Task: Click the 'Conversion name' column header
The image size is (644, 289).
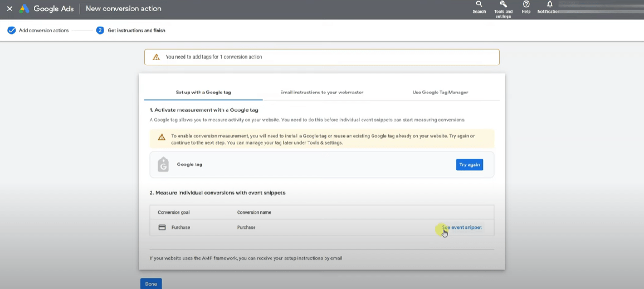Action: (x=254, y=212)
